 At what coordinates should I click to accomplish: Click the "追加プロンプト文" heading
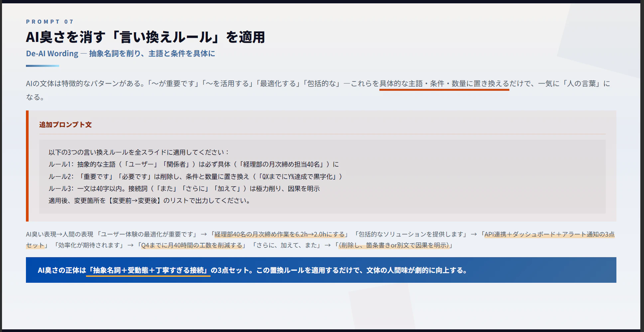pyautogui.click(x=65, y=125)
